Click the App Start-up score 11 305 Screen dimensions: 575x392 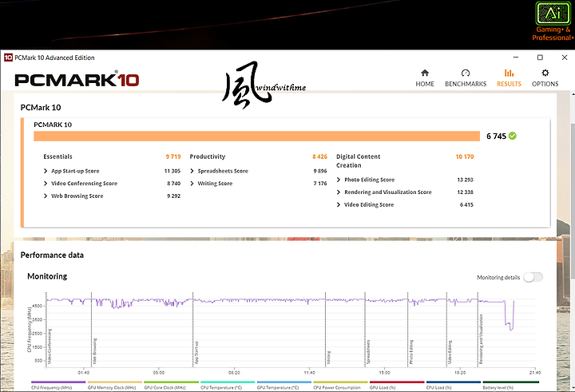172,171
